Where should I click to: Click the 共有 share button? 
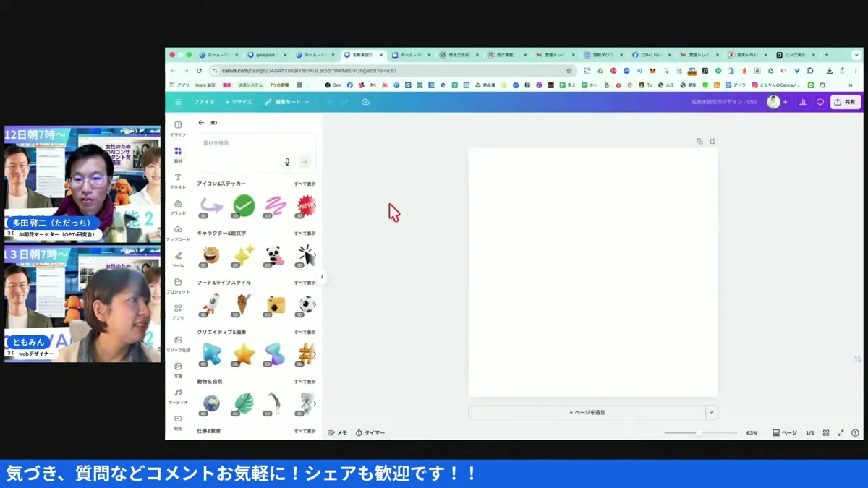pos(845,102)
